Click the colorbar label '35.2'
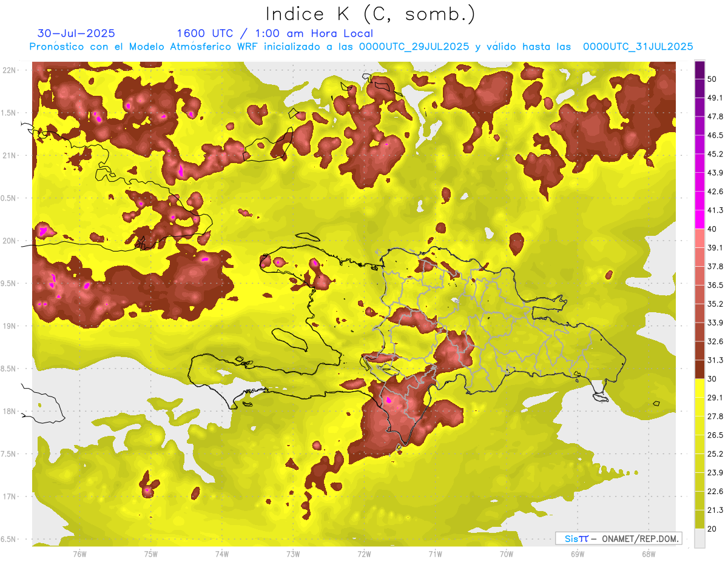 click(x=715, y=304)
